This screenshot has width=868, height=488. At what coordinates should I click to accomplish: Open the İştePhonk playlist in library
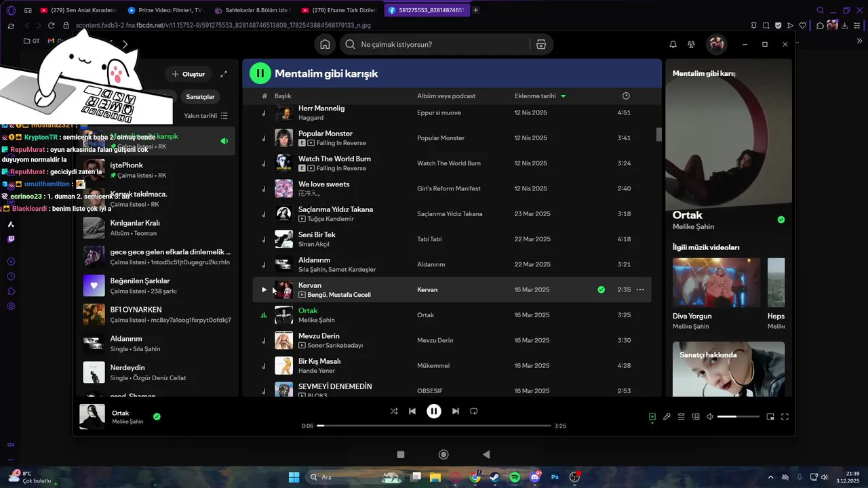coord(158,169)
